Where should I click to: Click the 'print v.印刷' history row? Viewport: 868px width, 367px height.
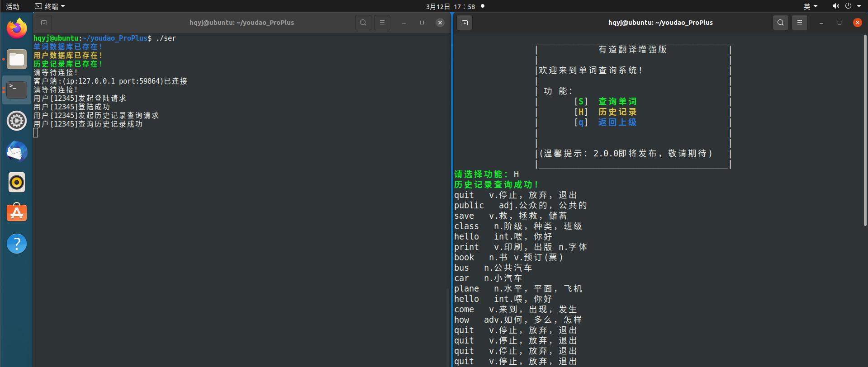coord(521,247)
